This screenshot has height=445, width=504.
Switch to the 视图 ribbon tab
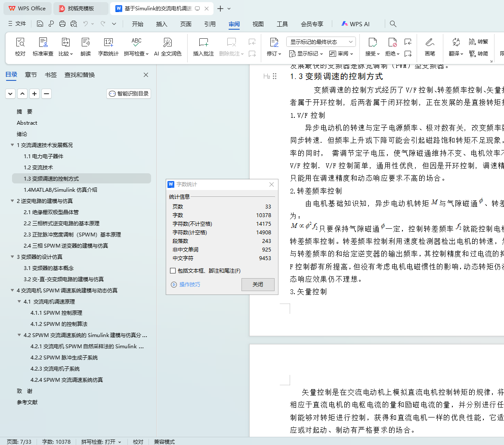coord(258,24)
